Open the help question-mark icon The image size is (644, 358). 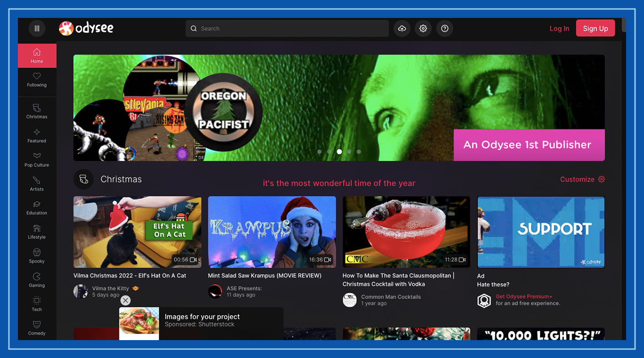tap(445, 28)
